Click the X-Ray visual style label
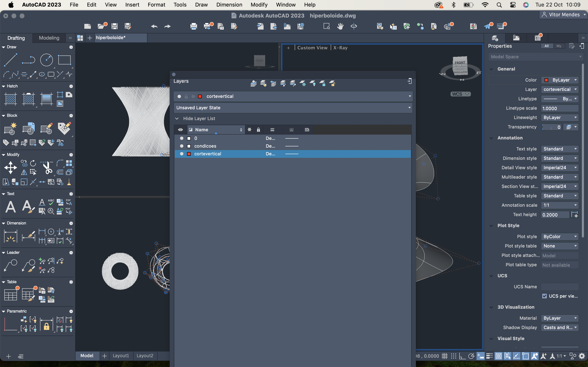Viewport: 588px width, 367px height. click(340, 48)
